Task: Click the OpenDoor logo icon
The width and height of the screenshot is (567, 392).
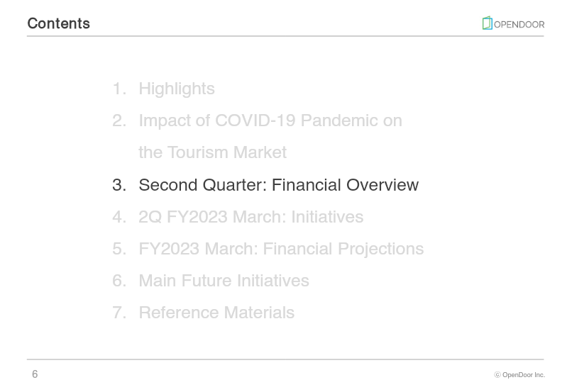Action: pyautogui.click(x=487, y=23)
